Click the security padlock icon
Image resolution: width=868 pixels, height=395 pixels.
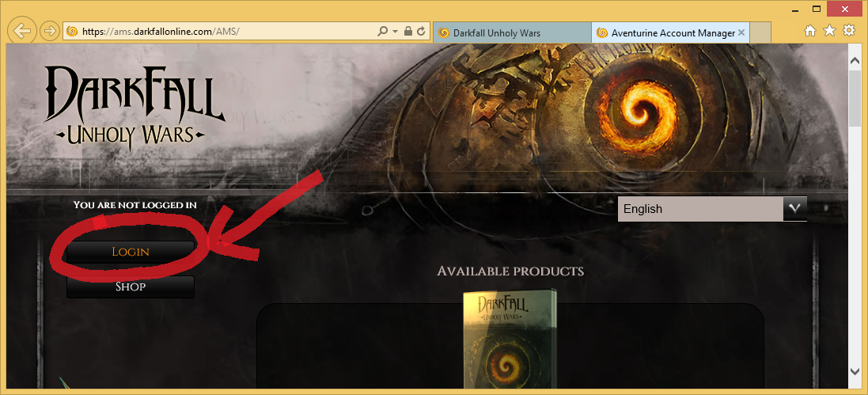tap(408, 32)
